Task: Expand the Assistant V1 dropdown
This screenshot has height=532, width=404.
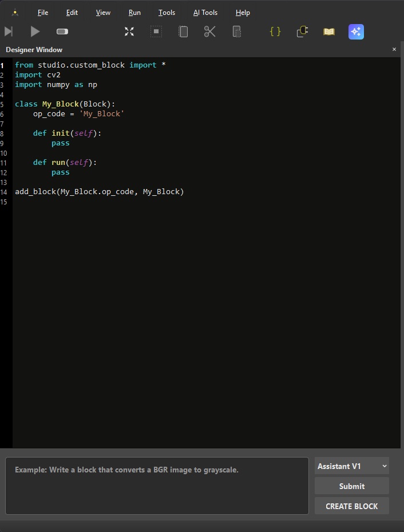Action: 351,466
